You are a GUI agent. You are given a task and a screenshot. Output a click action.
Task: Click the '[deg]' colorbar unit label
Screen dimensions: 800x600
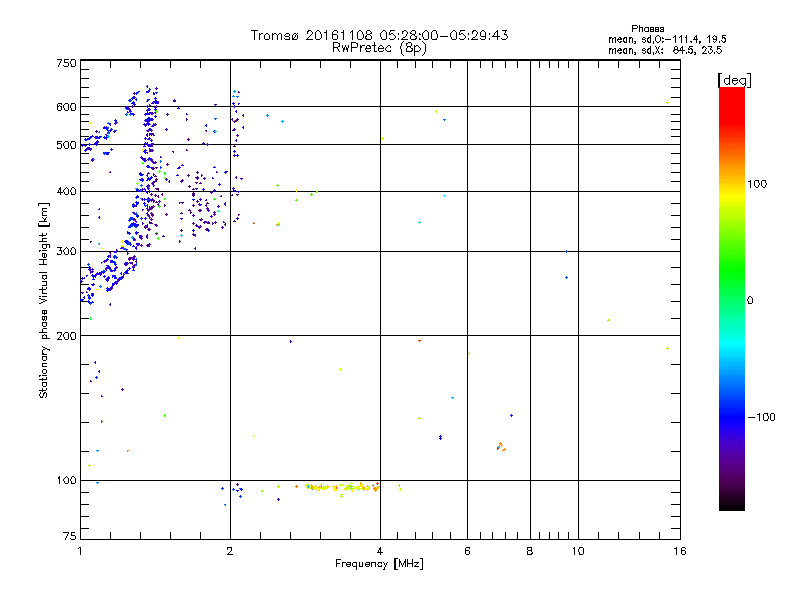tap(734, 80)
